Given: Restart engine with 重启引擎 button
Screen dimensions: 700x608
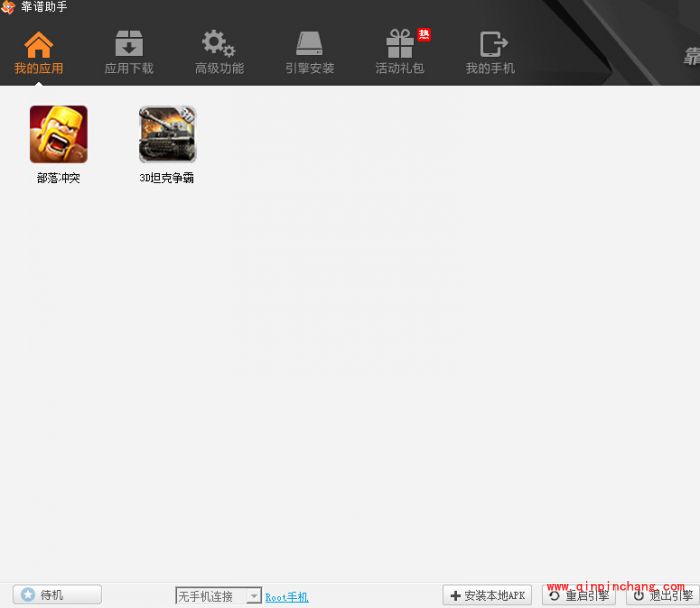Looking at the screenshot, I should [x=579, y=596].
